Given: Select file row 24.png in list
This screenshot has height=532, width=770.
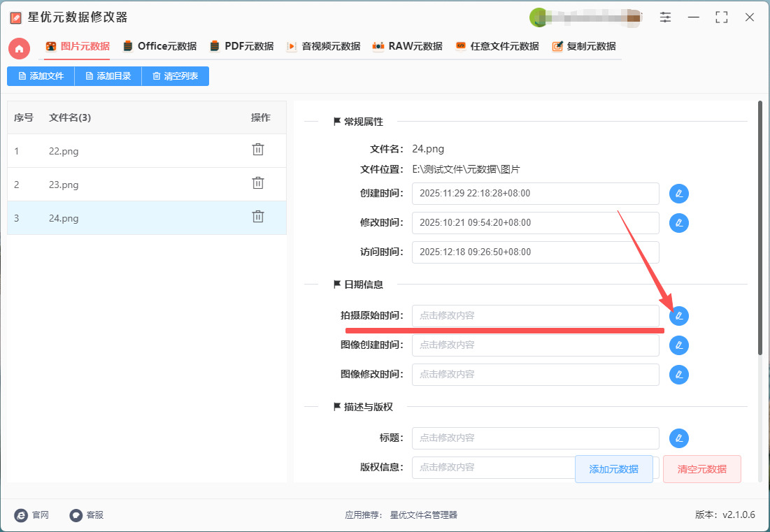Looking at the screenshot, I should (x=147, y=217).
